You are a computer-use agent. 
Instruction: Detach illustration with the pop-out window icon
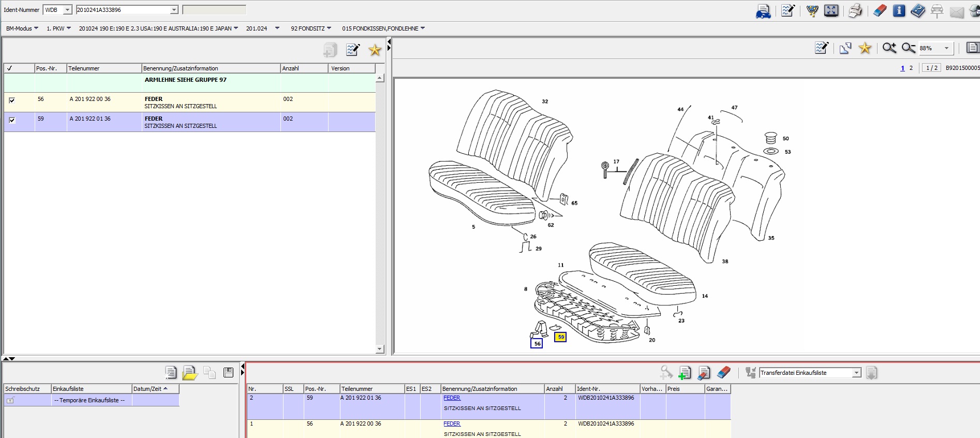[x=845, y=48]
